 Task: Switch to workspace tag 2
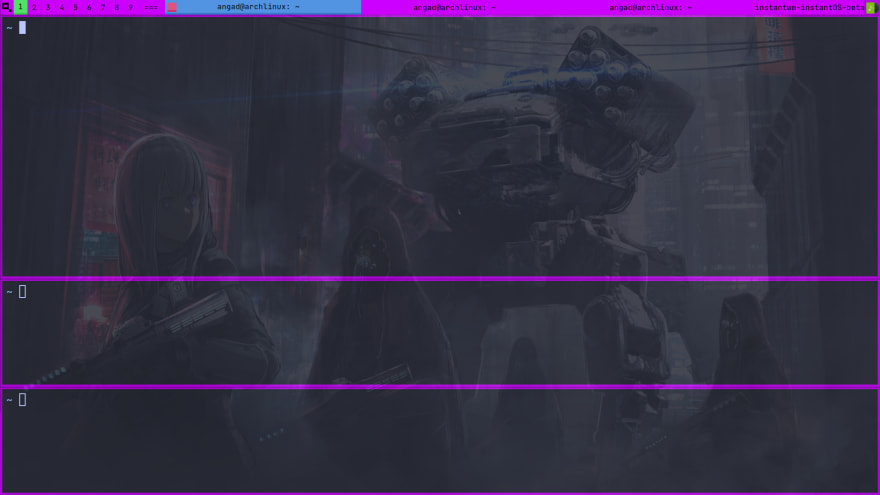(x=34, y=7)
